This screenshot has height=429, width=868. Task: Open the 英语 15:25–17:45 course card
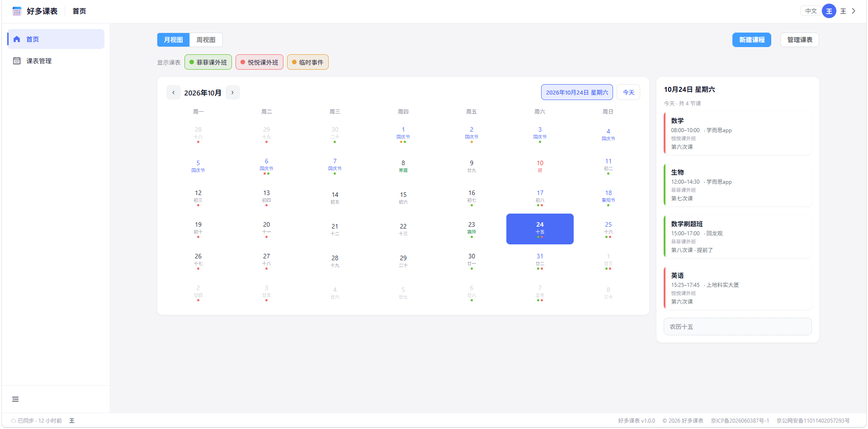point(738,288)
